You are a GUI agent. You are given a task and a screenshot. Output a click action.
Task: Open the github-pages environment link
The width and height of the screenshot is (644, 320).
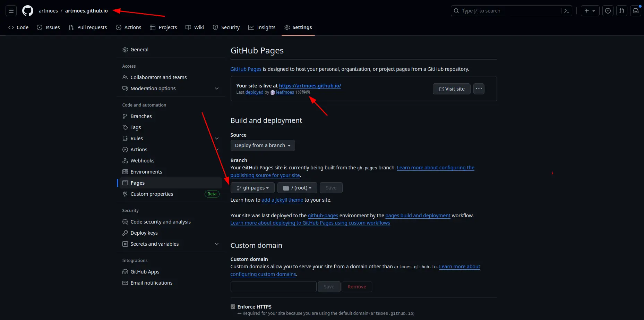[x=323, y=216]
